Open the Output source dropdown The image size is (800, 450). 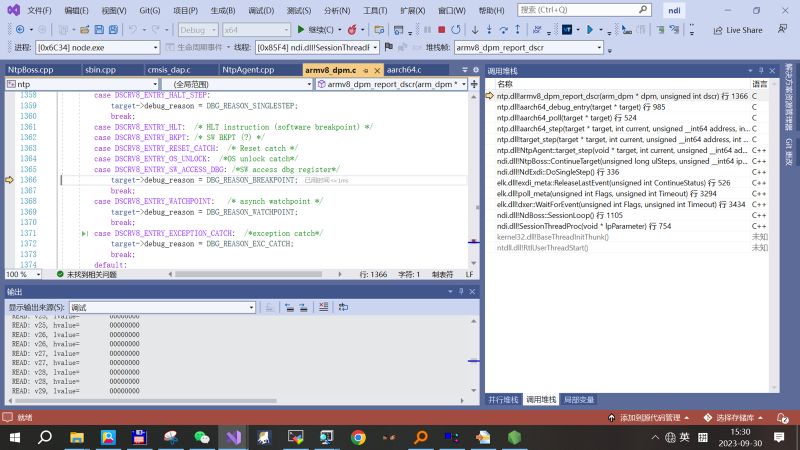click(162, 307)
